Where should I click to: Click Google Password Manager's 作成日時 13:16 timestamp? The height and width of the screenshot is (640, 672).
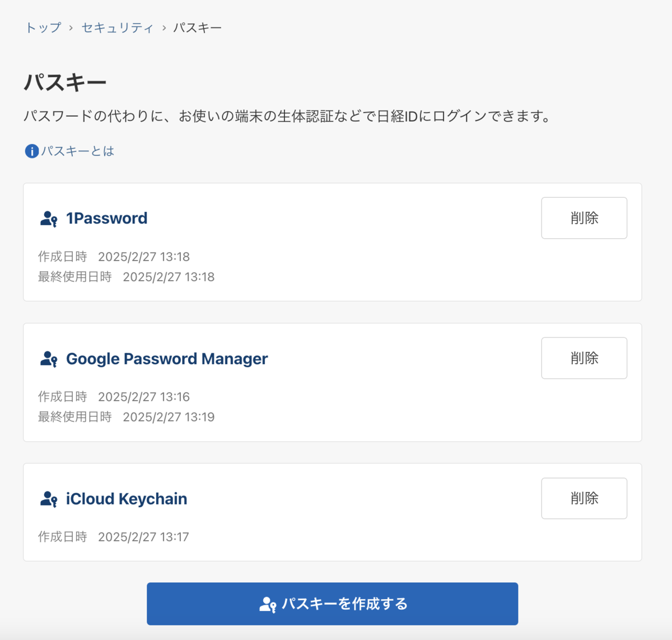144,397
